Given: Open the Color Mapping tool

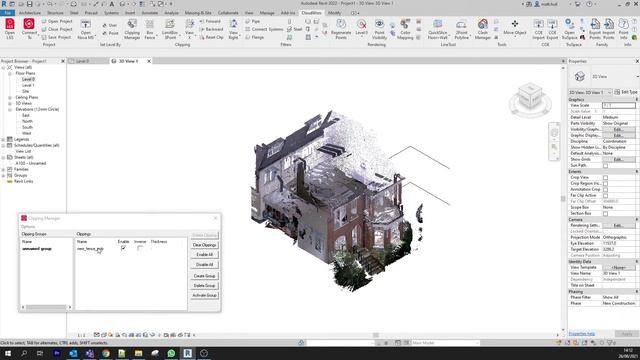Looking at the screenshot, I should pyautogui.click(x=405, y=29).
